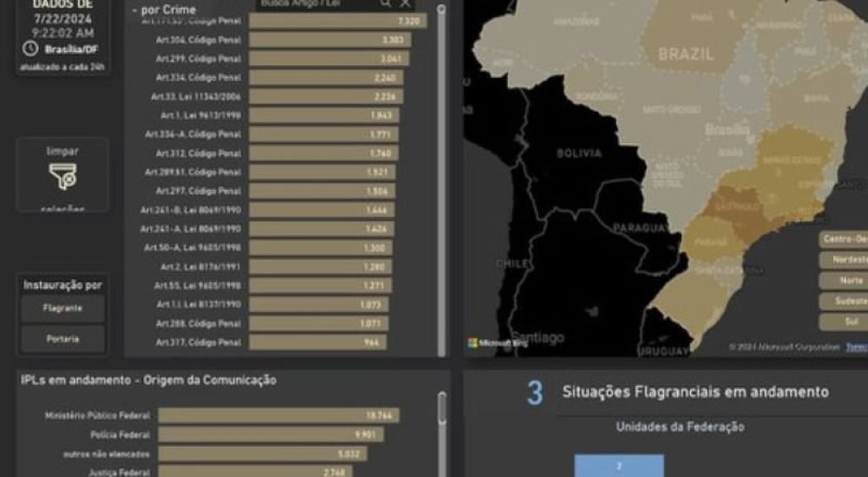This screenshot has height=477, width=868.
Task: Click the Polícia Federal bar in origin chart
Action: (267, 435)
